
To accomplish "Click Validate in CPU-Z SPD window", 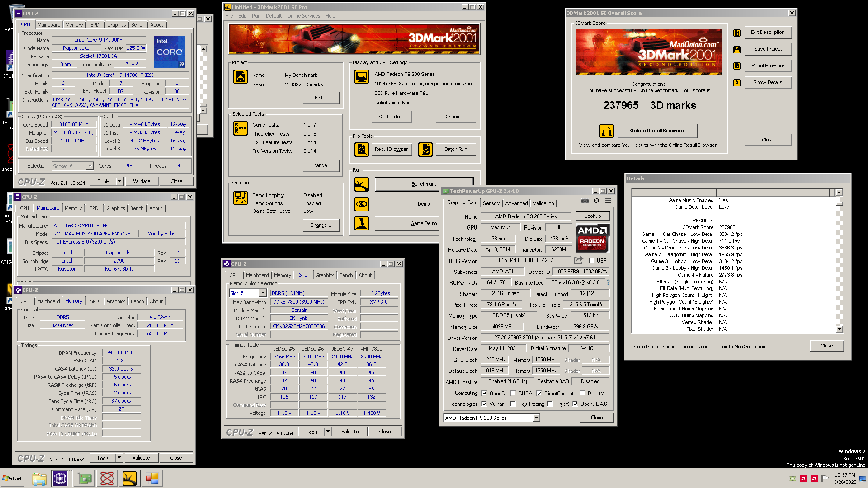I will (350, 432).
